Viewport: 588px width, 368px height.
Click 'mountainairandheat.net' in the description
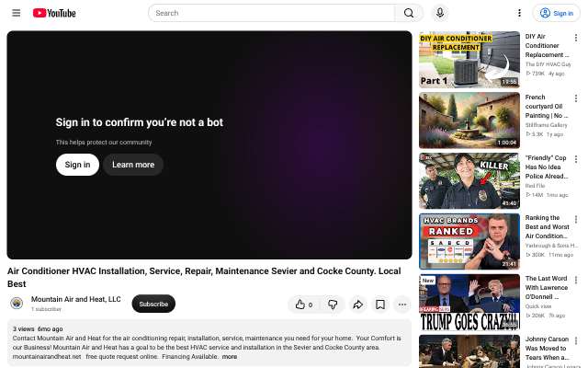pyautogui.click(x=47, y=357)
